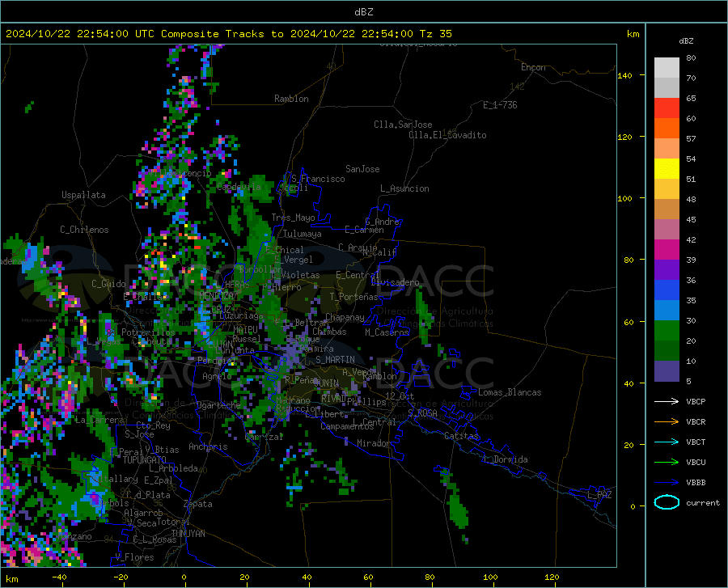Click the Divisadero place label
The height and width of the screenshot is (588, 728).
click(x=395, y=282)
